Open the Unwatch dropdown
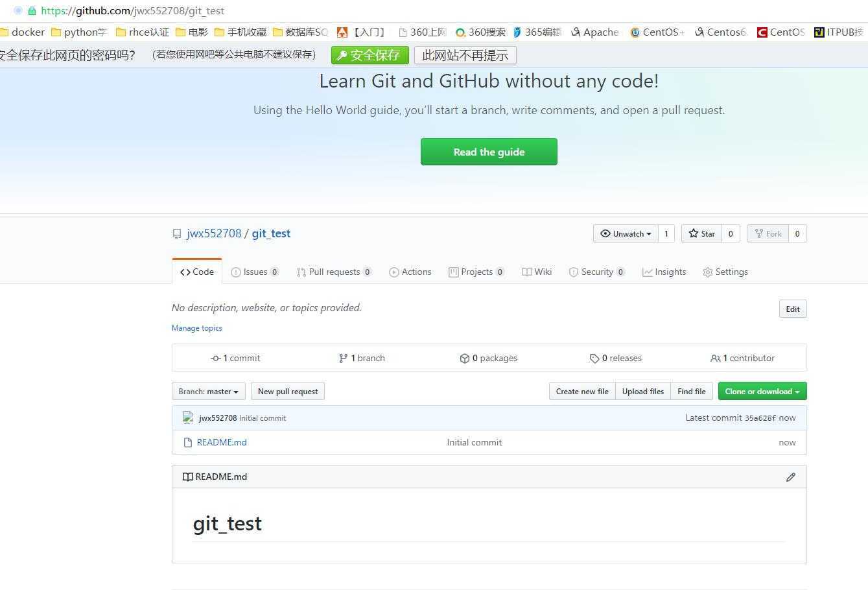Viewport: 868px width, 590px height. pos(626,234)
